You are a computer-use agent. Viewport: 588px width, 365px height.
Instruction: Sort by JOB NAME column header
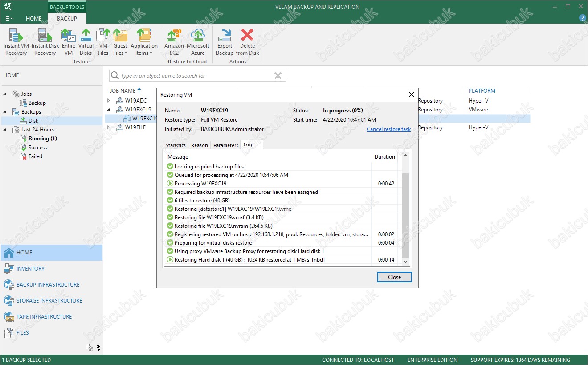122,90
